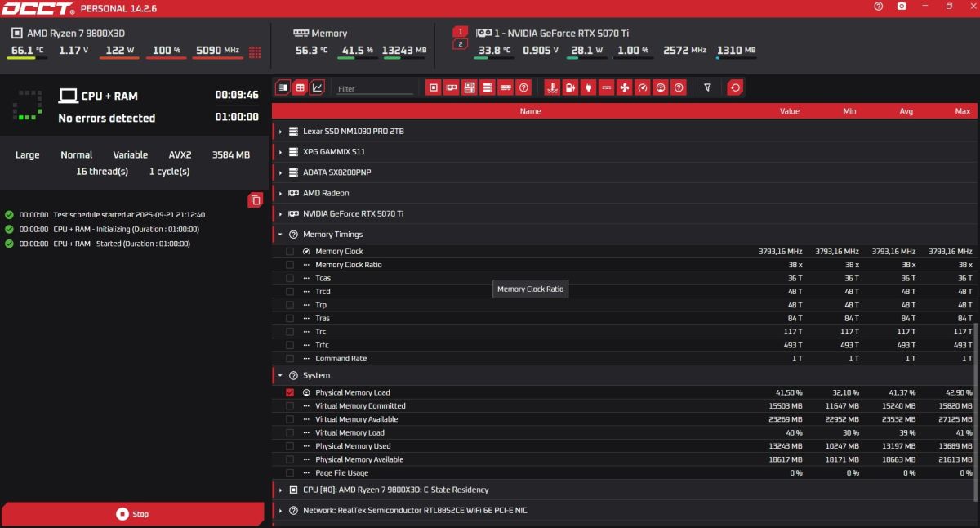980x528 pixels.
Task: Collapse the System section
Action: tap(280, 376)
